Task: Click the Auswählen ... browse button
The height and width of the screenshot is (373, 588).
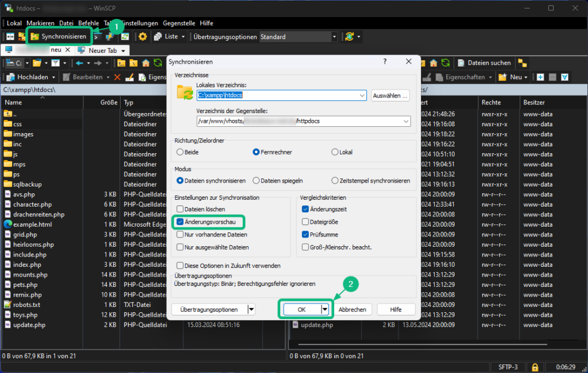Action: [x=390, y=96]
